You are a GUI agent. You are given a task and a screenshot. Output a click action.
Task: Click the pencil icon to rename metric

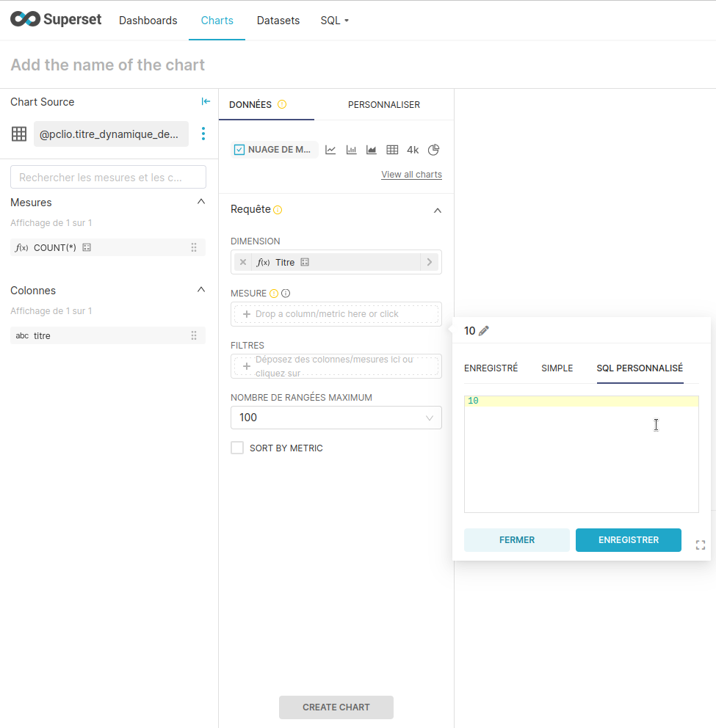pyautogui.click(x=483, y=331)
